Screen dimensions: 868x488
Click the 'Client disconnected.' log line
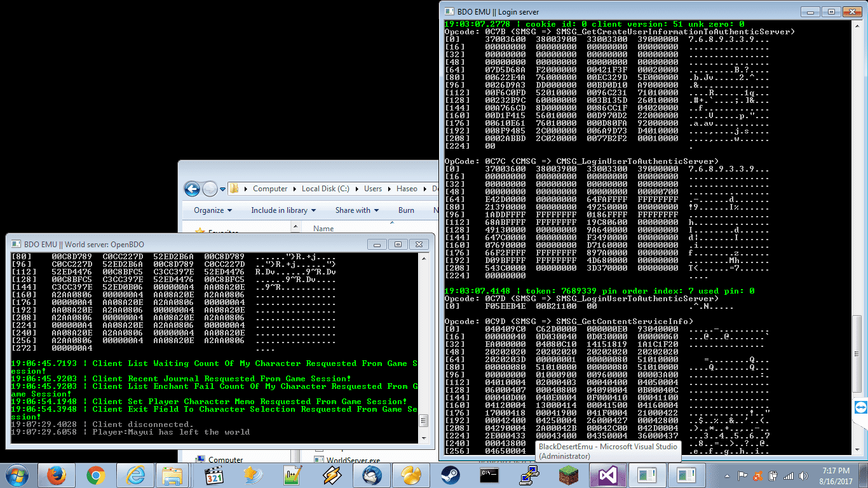pyautogui.click(x=102, y=424)
